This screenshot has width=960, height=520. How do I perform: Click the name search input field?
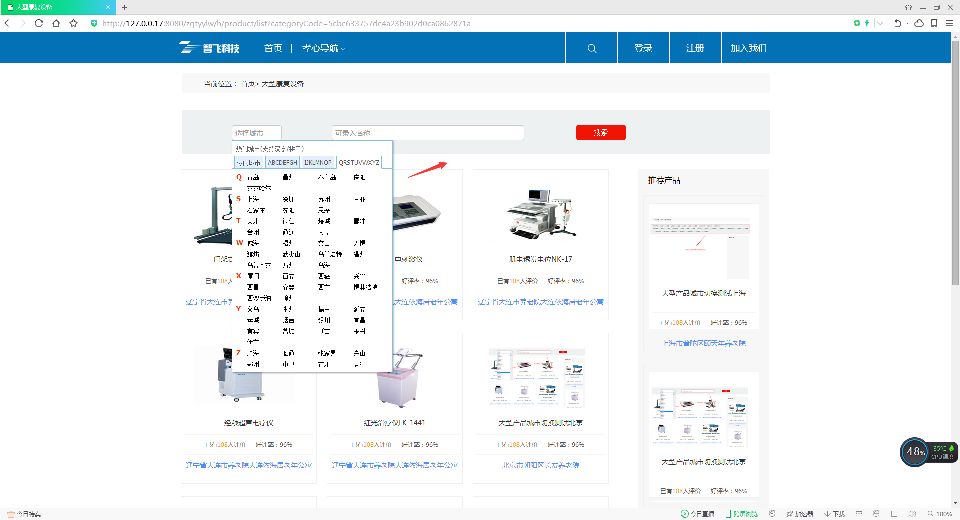click(414, 132)
